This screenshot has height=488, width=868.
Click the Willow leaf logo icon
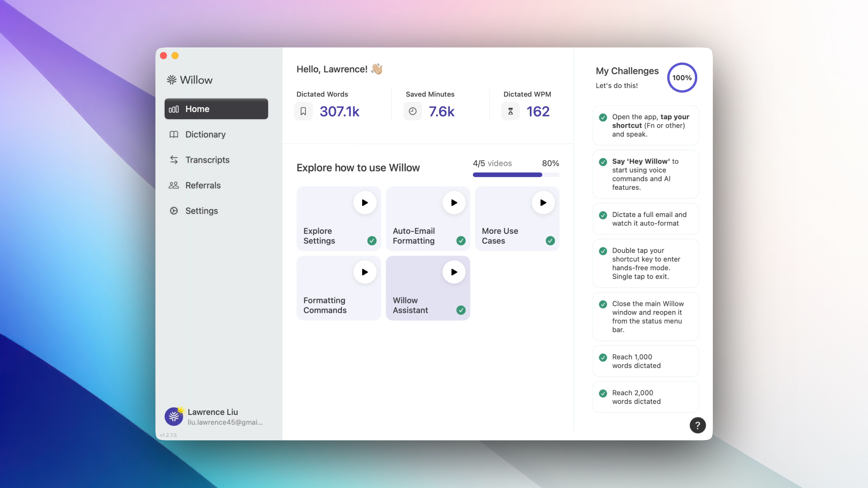coord(171,80)
